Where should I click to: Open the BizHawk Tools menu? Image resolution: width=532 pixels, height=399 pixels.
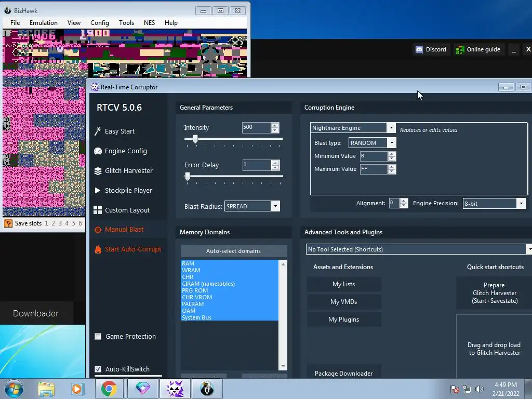[x=127, y=23]
